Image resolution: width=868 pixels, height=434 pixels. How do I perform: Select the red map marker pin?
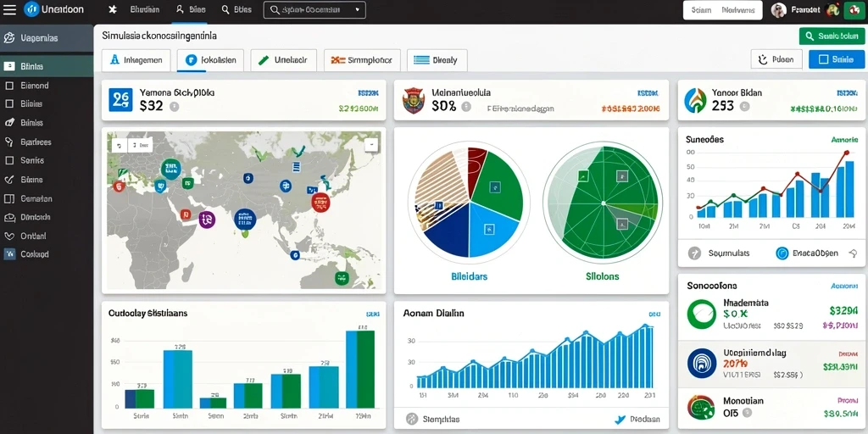(x=320, y=203)
